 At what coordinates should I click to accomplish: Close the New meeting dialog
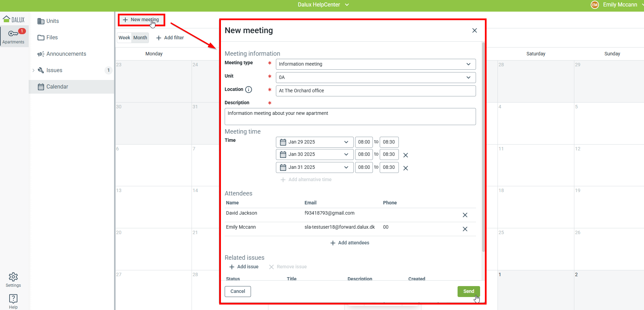(474, 30)
